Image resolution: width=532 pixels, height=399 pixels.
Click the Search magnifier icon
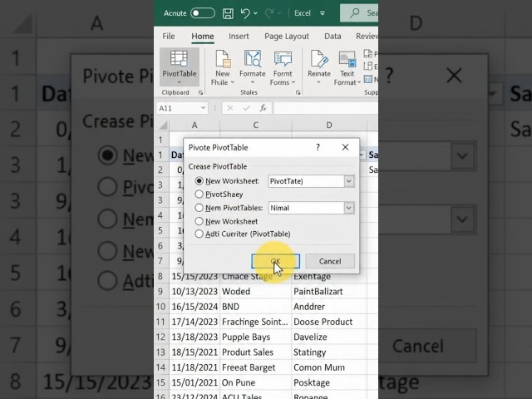point(355,13)
